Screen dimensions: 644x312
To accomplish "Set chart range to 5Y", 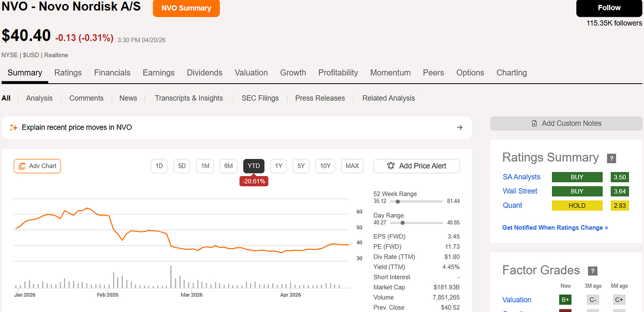I will pos(301,166).
